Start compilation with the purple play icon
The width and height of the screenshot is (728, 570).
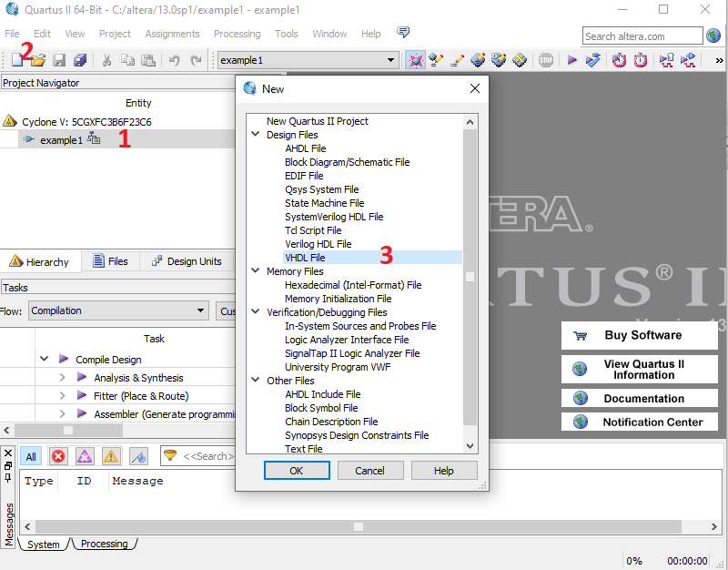(572, 60)
